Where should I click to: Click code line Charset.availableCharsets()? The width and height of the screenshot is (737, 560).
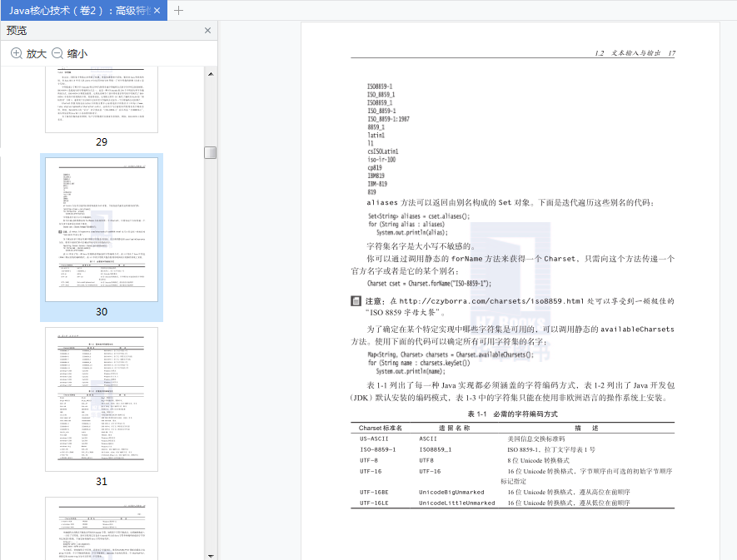(x=451, y=354)
